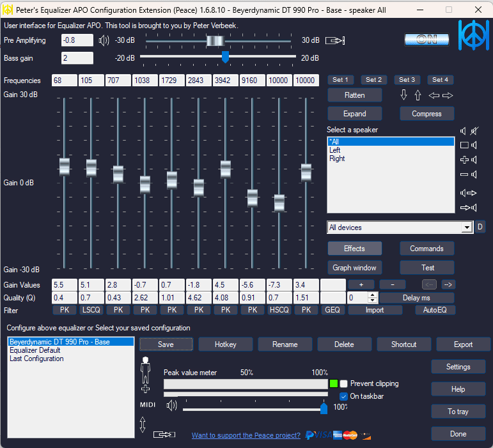Click the payment cards icon strip

click(x=338, y=435)
